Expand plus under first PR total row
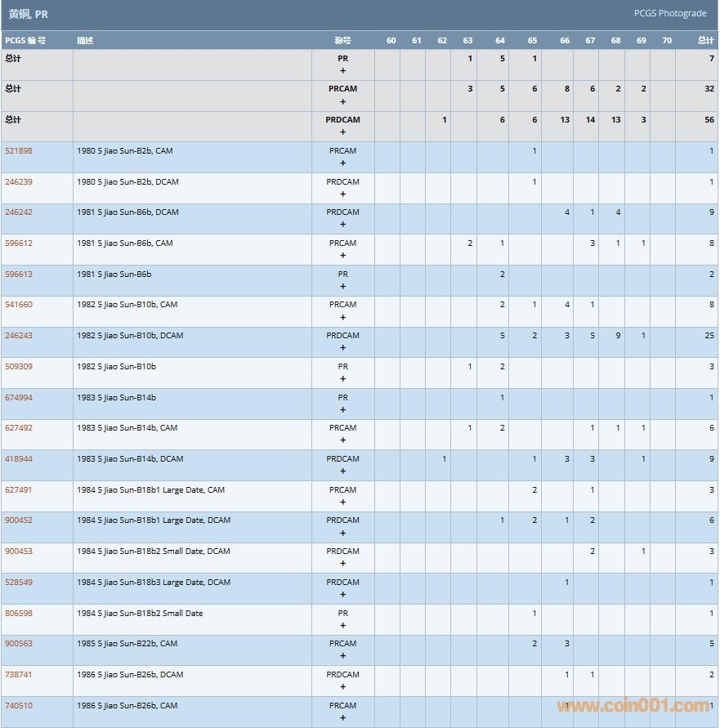 point(342,71)
